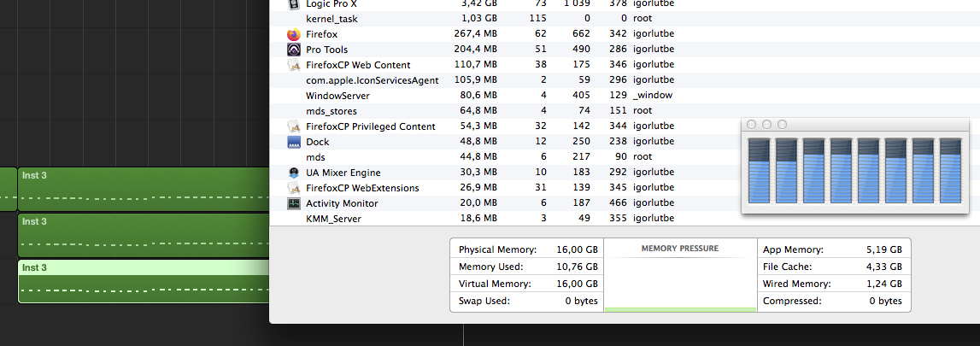This screenshot has height=346, width=980.
Task: Select the KMM_Server process row
Action: click(x=333, y=219)
